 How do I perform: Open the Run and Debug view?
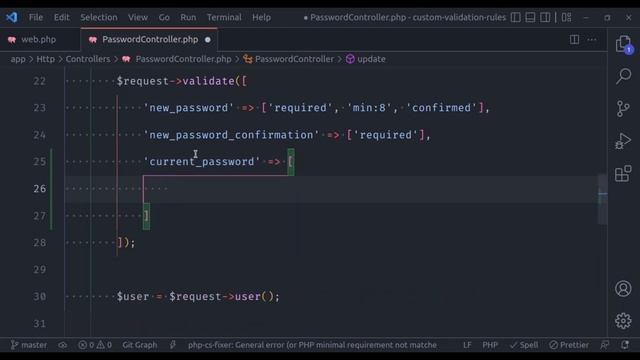pyautogui.click(x=623, y=141)
